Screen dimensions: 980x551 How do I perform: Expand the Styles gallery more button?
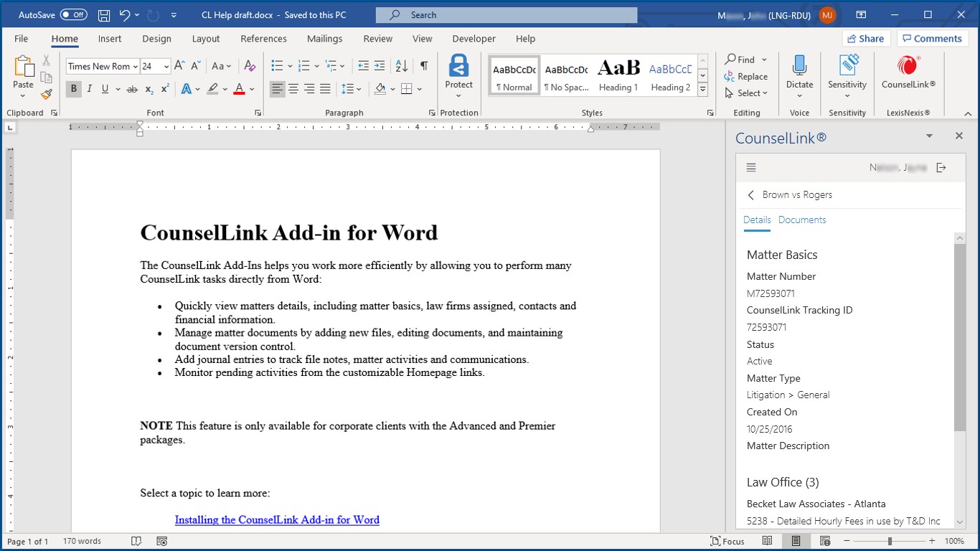coord(703,90)
